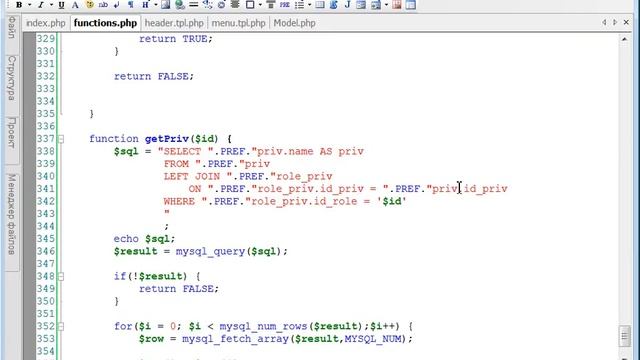Click 'return TRUE;' on line 329
The height and width of the screenshot is (360, 640).
click(176, 39)
